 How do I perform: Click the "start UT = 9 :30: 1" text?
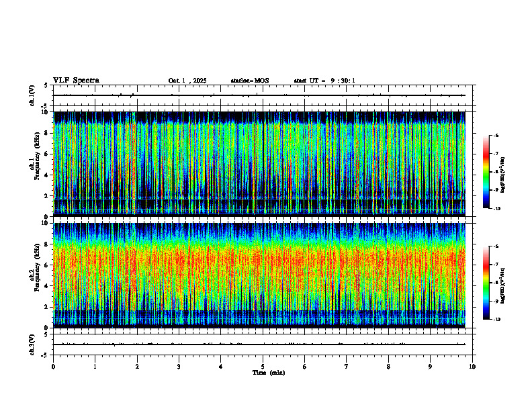tap(324, 81)
